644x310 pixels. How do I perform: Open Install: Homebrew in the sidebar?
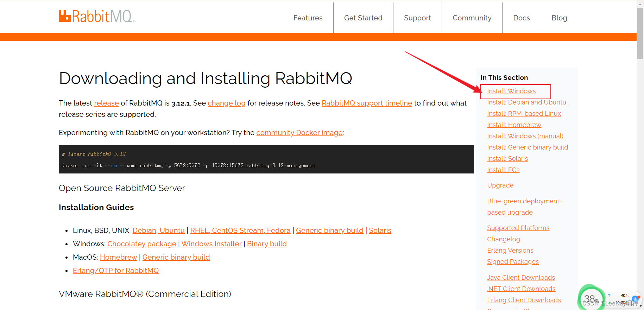pos(514,125)
